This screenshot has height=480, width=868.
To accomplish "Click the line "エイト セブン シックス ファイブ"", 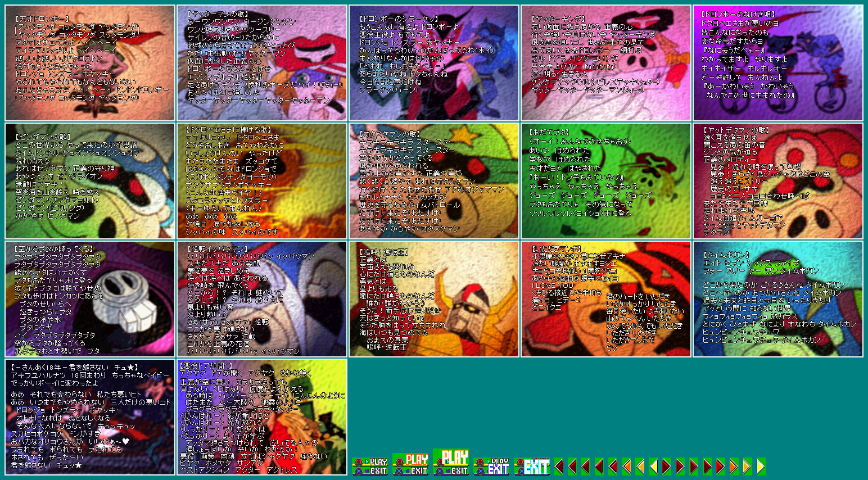I will 751,264.
